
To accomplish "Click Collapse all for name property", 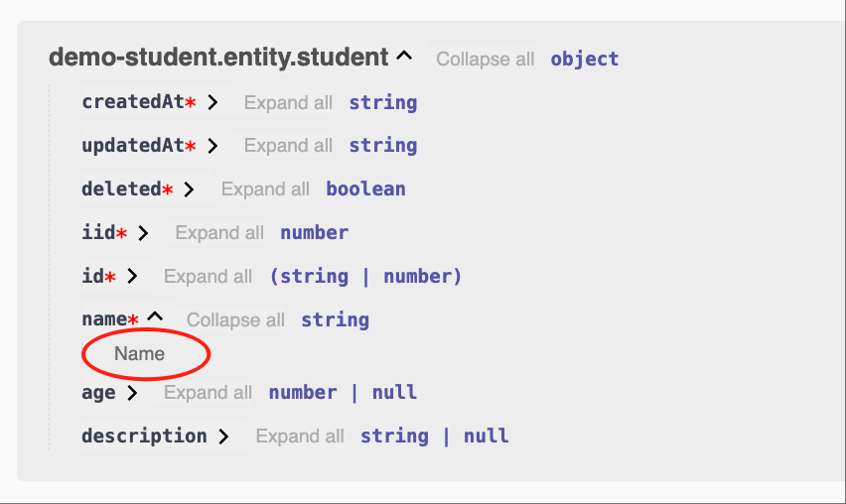I will pos(235,319).
